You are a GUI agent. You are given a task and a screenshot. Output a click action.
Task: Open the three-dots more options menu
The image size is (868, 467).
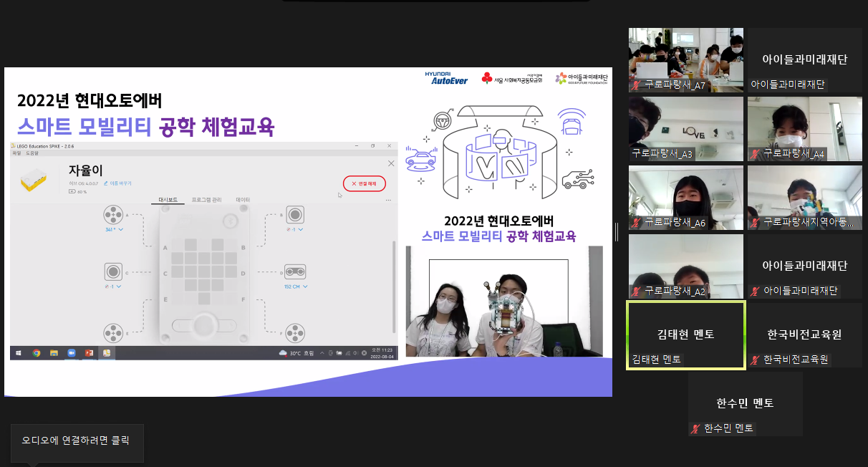[x=389, y=201]
